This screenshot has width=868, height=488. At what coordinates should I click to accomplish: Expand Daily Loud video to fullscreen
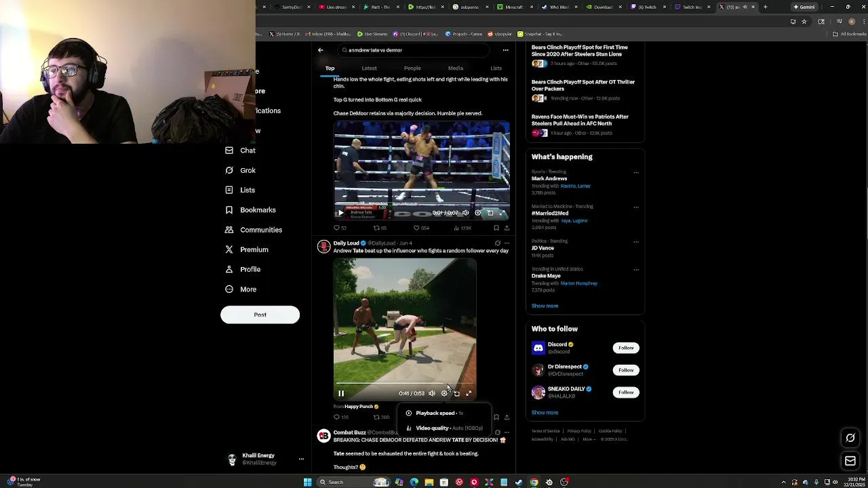469,393
